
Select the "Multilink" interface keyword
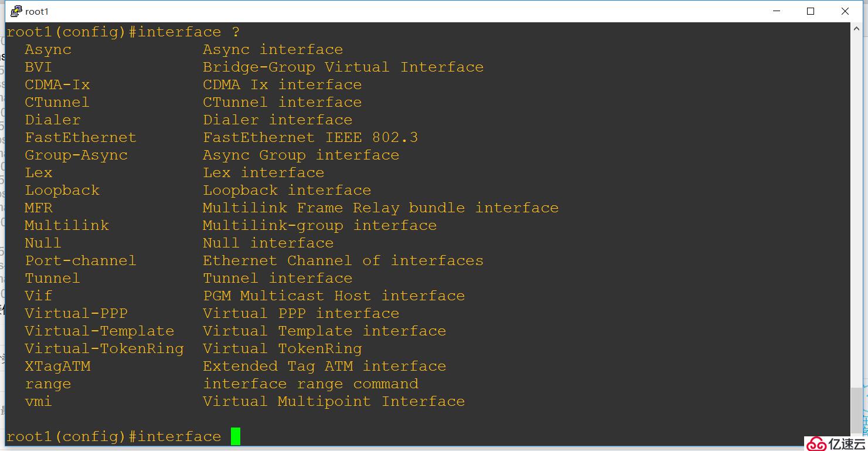(x=67, y=226)
